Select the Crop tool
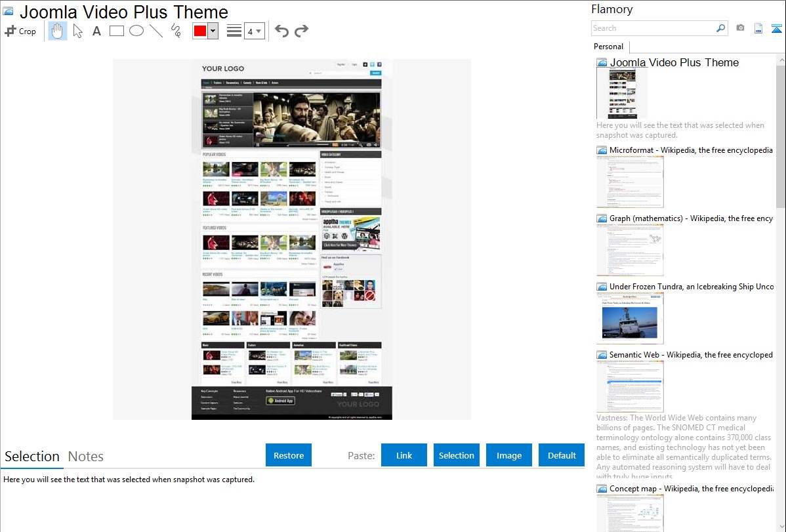Viewport: 786px width, 532px height. pyautogui.click(x=20, y=31)
